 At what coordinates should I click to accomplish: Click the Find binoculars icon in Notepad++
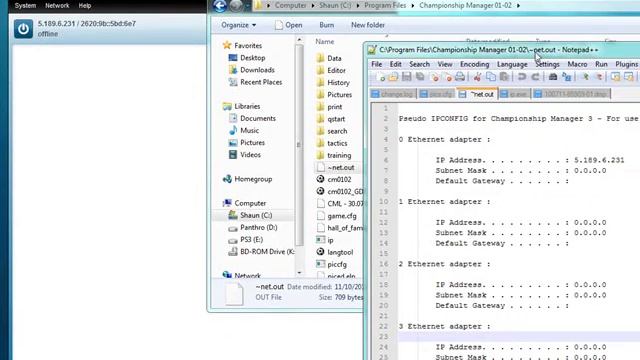tap(553, 77)
